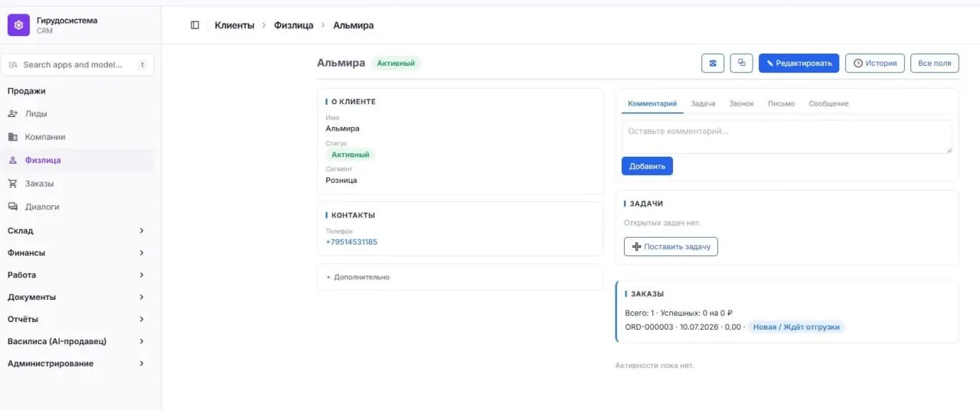Screen dimensions: 980x410
Task: Go to Клиенты breadcrumb
Action: [x=234, y=25]
